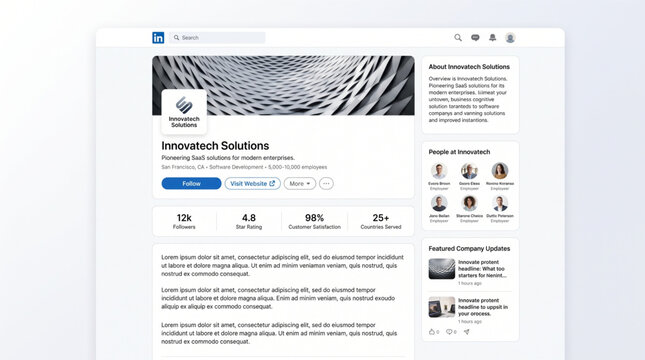This screenshot has height=360, width=645.
Task: Open Duttic Peterson's profile photo
Action: point(500,203)
